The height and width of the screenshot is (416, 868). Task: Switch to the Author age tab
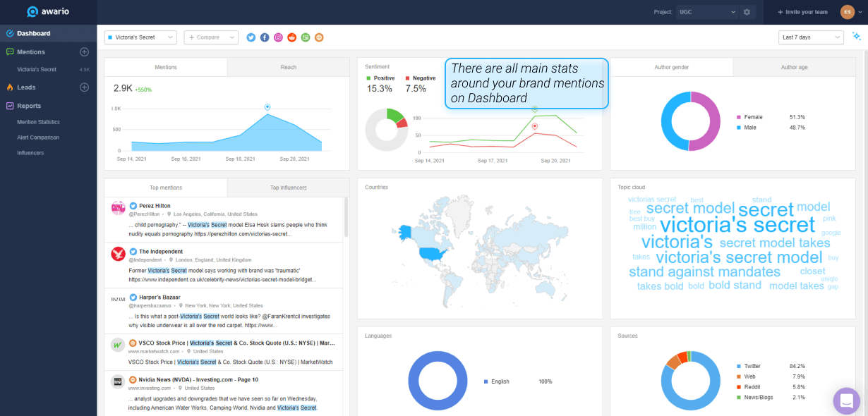click(x=794, y=67)
